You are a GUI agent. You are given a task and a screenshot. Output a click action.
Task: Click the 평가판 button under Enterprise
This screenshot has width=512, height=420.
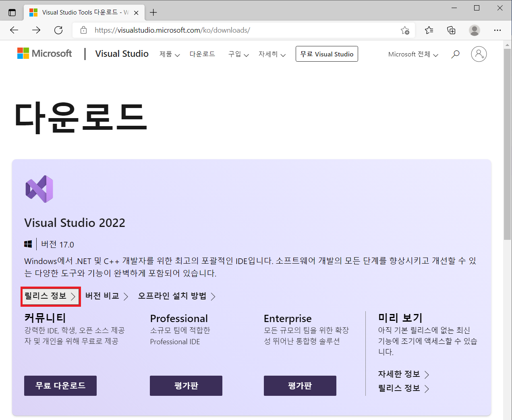tap(300, 386)
